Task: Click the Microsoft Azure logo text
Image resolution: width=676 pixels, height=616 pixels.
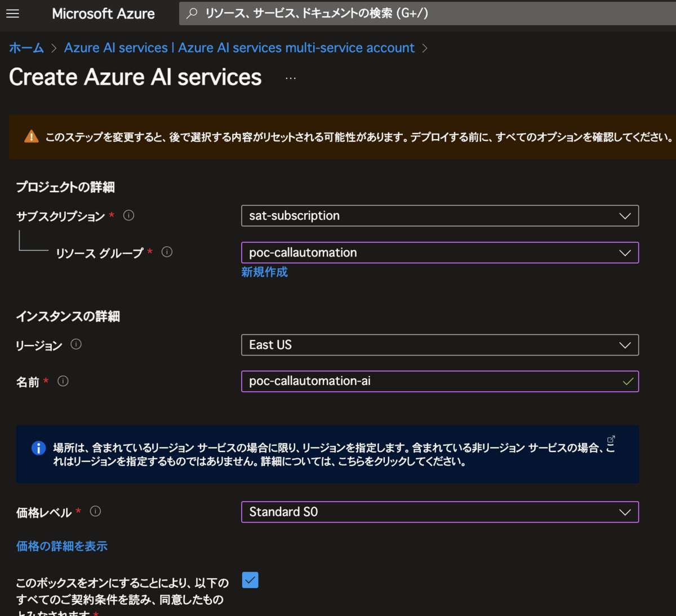Action: [103, 14]
